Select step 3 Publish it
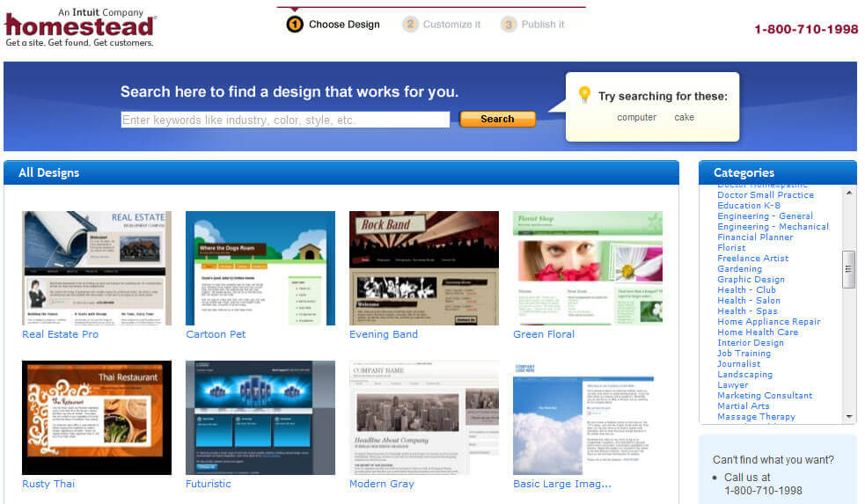 point(532,25)
